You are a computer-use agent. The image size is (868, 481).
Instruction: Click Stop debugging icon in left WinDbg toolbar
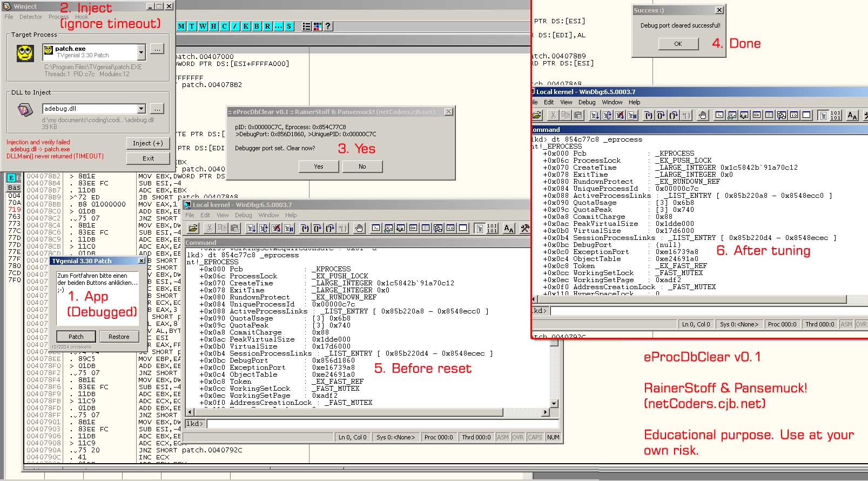coord(277,228)
